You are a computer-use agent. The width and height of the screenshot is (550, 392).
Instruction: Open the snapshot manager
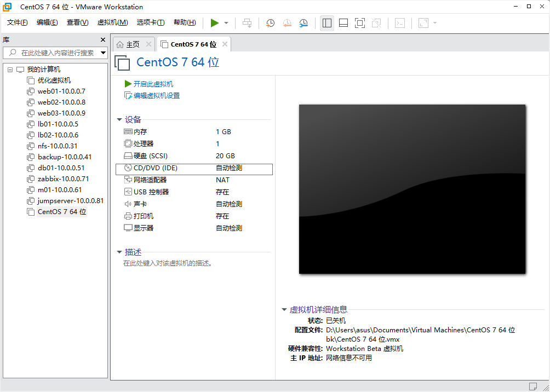(303, 23)
